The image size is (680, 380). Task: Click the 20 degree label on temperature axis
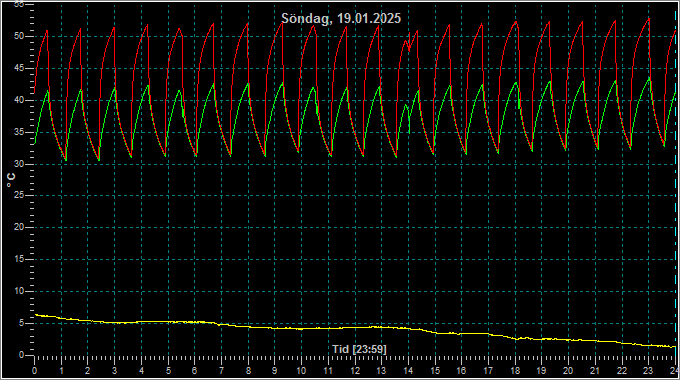click(x=19, y=227)
